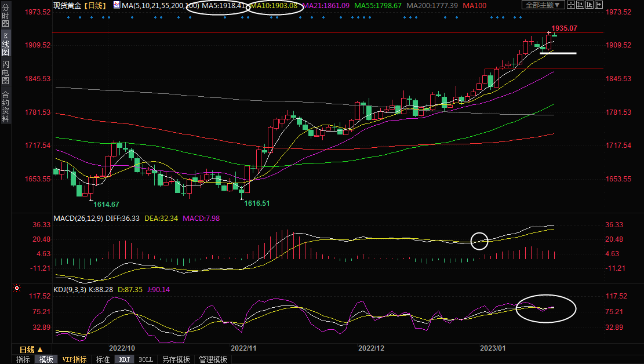Click the MA indicator chart icon
The image size is (644, 364).
pos(117,5)
